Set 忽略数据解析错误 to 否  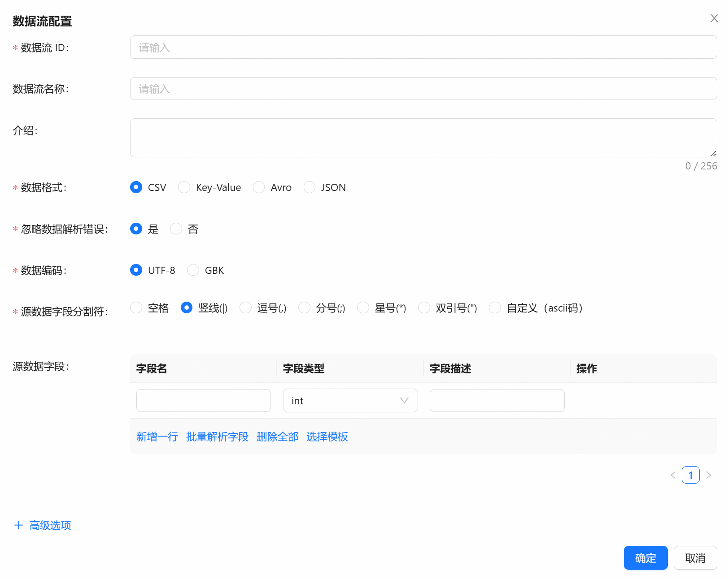coord(176,229)
